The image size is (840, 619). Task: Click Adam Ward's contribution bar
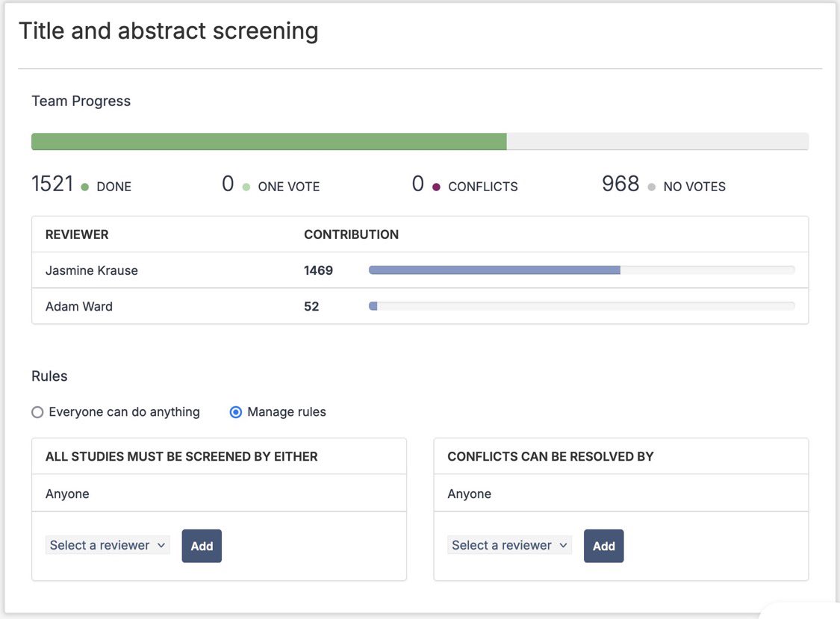582,306
